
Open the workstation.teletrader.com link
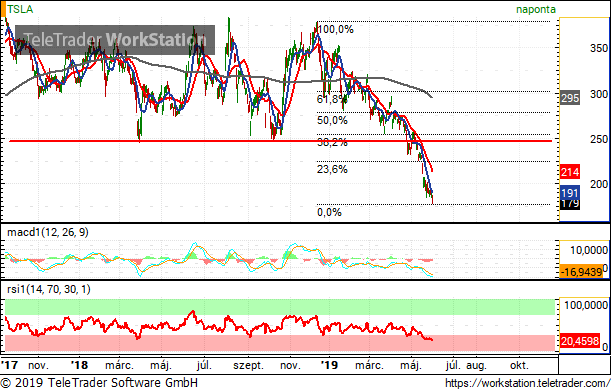pyautogui.click(x=527, y=383)
